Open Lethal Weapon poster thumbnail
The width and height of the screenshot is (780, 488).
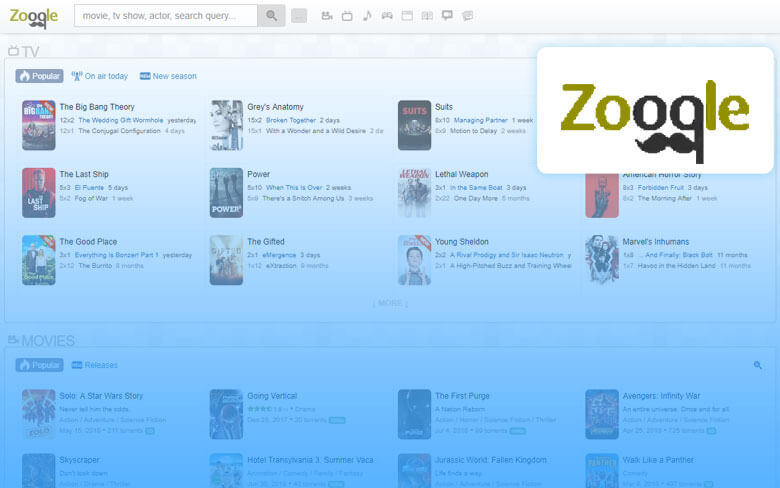[x=414, y=193]
